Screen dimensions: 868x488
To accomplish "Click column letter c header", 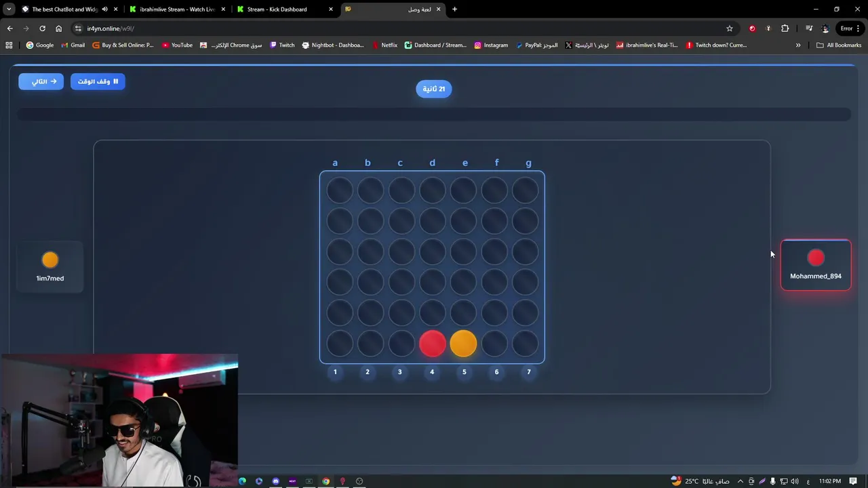I will [400, 163].
